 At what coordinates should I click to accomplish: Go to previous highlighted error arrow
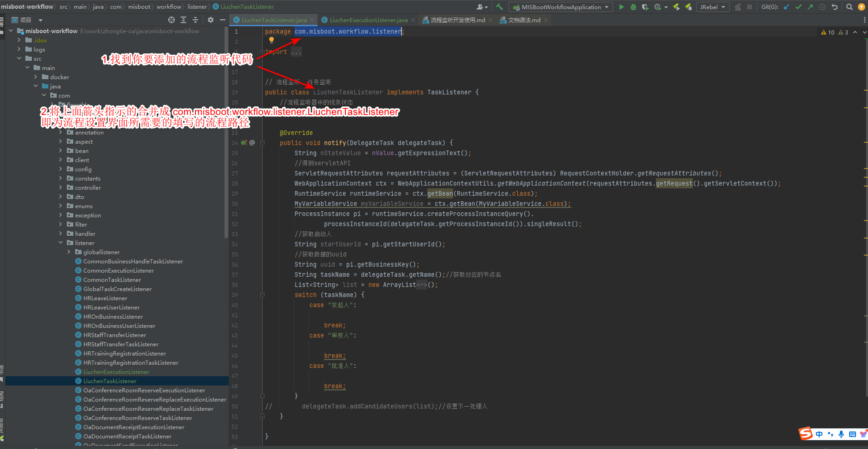(855, 32)
